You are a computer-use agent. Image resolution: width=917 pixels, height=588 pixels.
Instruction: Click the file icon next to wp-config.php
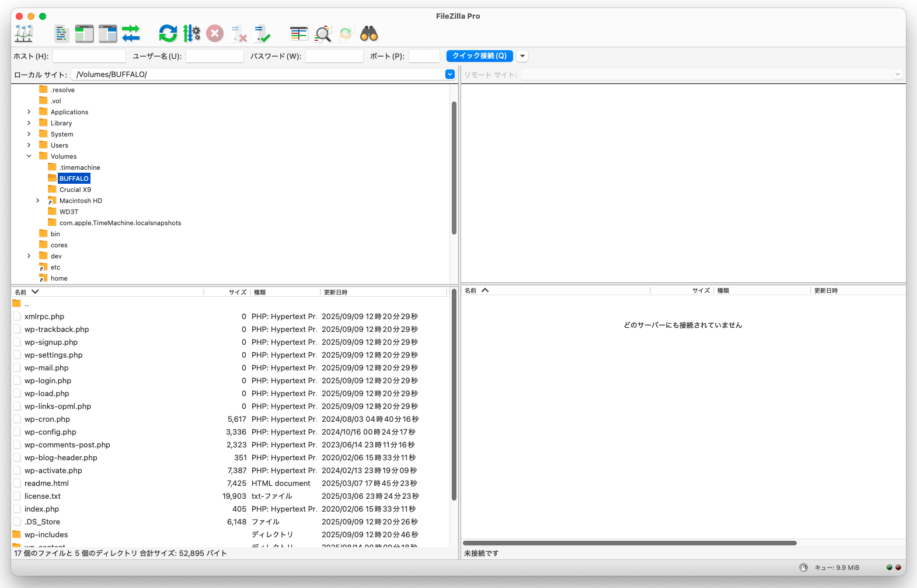[x=17, y=432]
